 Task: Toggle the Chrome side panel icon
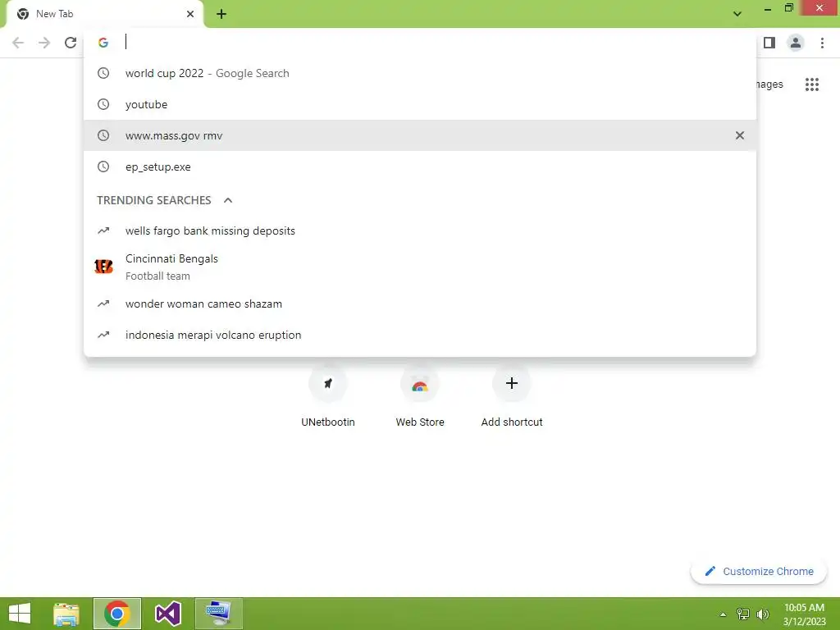(769, 43)
